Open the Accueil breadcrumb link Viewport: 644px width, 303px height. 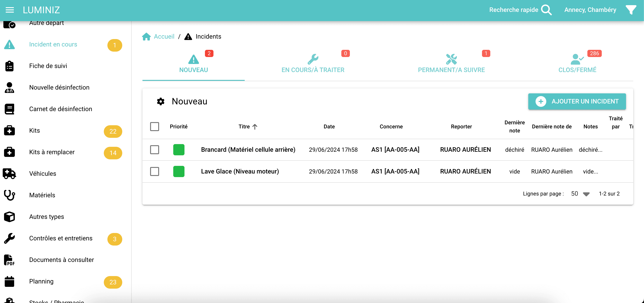pyautogui.click(x=164, y=36)
